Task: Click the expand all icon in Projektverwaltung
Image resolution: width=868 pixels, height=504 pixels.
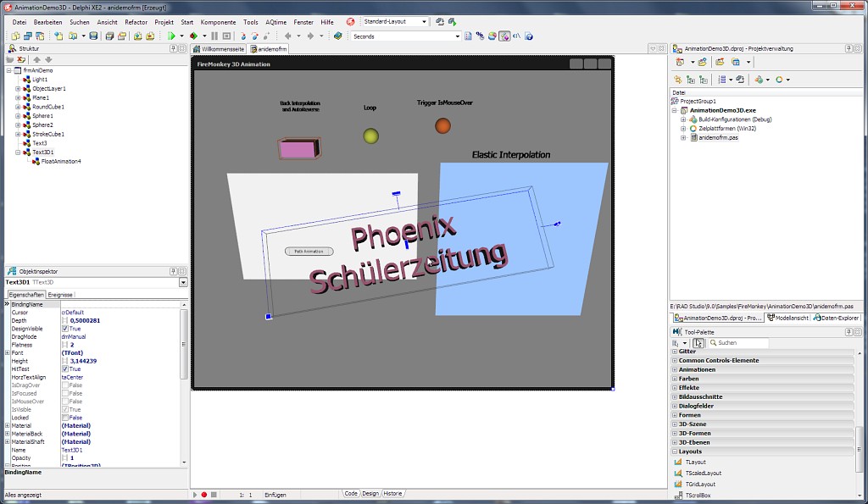Action: coord(690,80)
